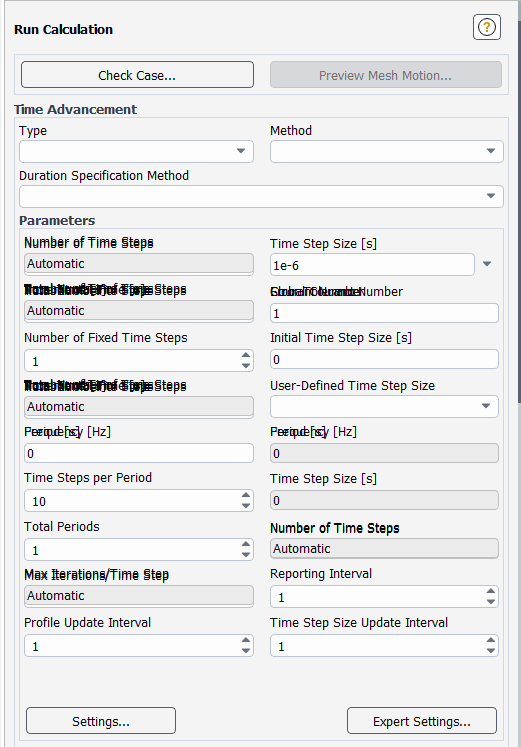Decrease Number of Fixed Time Steps

click(246, 366)
